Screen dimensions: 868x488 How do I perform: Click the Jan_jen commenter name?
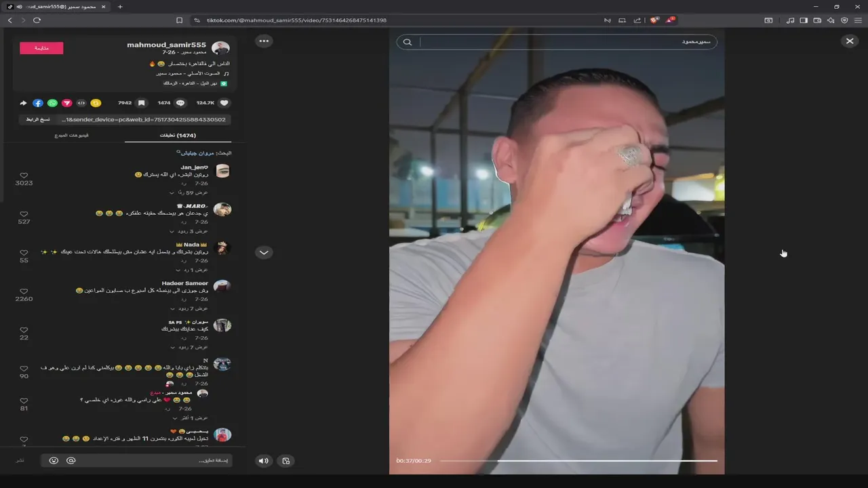(194, 167)
